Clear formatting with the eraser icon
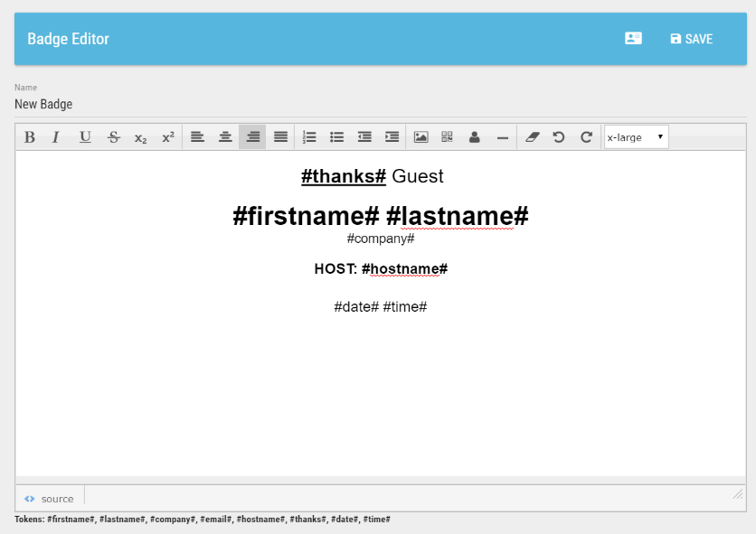Viewport: 756px width, 534px height. [x=532, y=137]
